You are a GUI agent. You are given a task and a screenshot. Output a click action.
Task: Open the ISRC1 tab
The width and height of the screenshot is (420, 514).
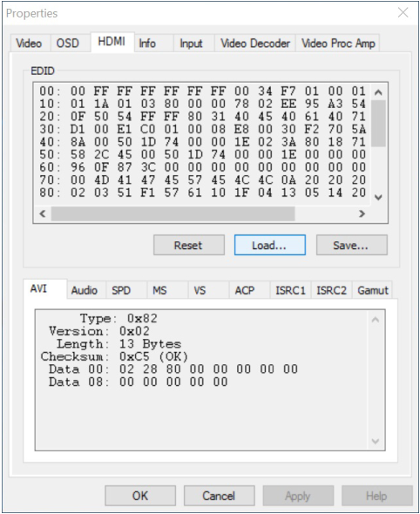[x=290, y=290]
